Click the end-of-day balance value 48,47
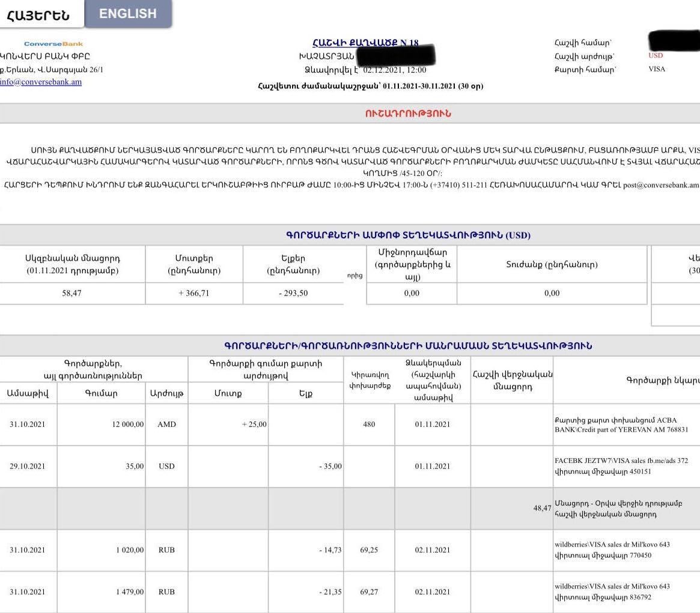 (x=542, y=508)
